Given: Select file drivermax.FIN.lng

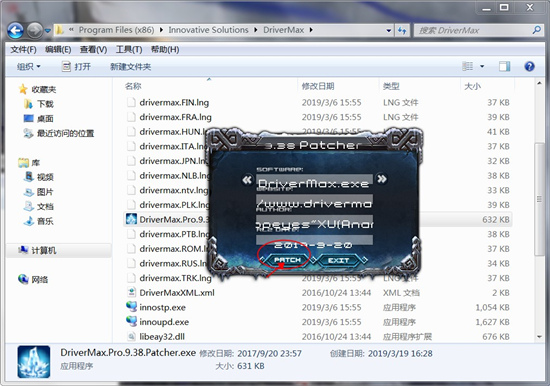Looking at the screenshot, I should pos(174,102).
